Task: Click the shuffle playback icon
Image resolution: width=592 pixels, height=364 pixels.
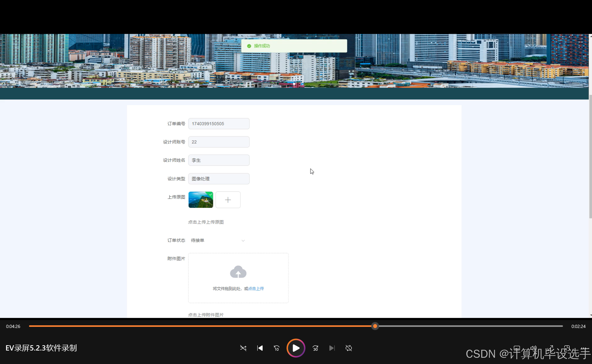Action: (243, 348)
